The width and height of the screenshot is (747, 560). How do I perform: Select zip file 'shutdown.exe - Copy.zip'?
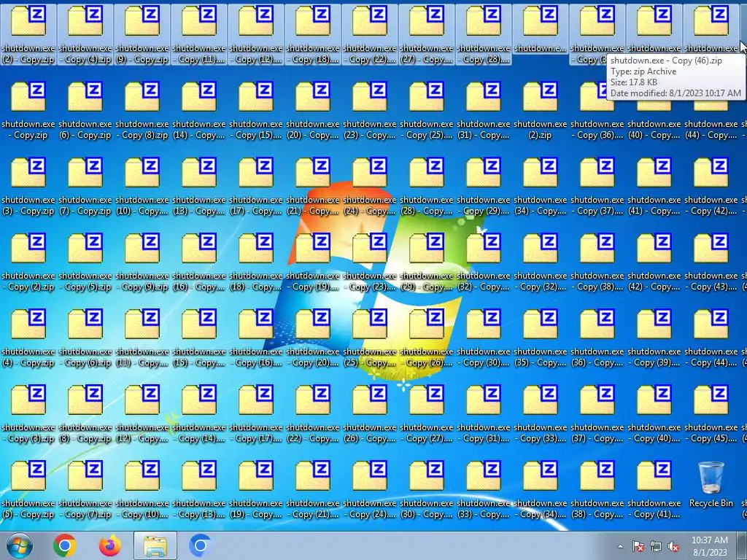[x=28, y=111]
